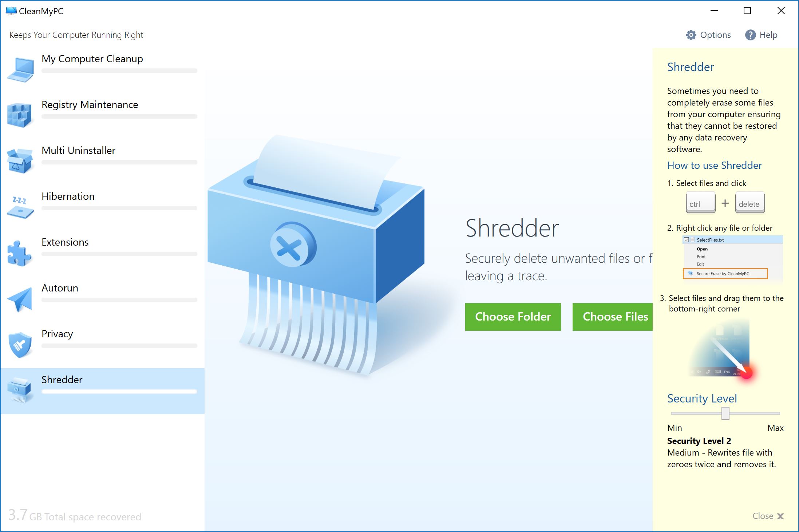Image resolution: width=799 pixels, height=532 pixels.
Task: Open the Autorun manager section
Action: click(x=102, y=288)
